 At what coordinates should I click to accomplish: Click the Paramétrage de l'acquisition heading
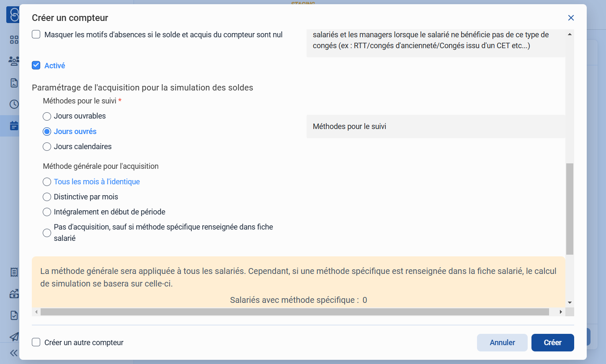pyautogui.click(x=142, y=88)
